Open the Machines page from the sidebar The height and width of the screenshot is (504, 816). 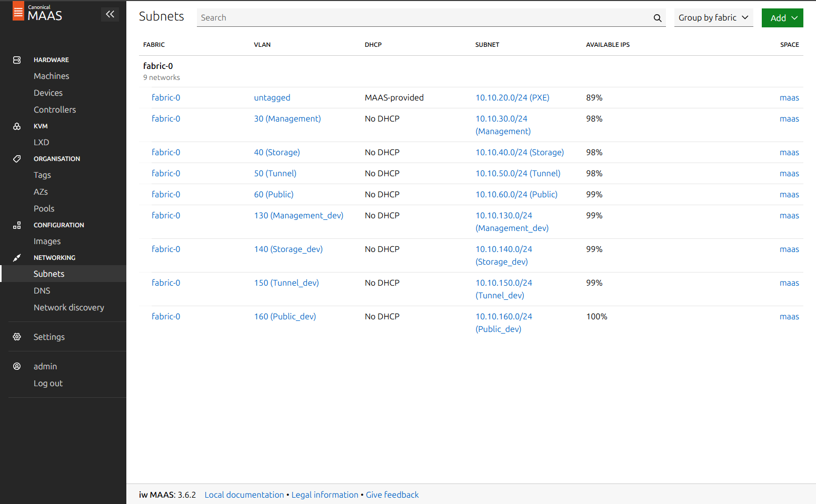coord(51,76)
